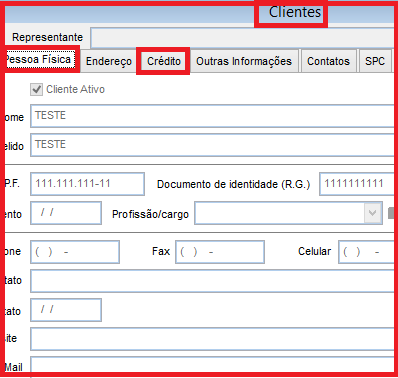Open the Profissão/cargo dropdown
The width and height of the screenshot is (398, 378).
288,213
